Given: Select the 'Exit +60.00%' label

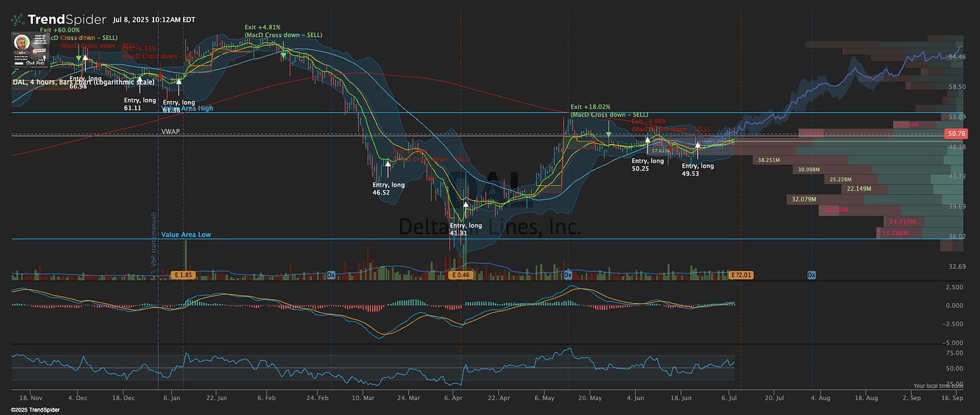Looking at the screenshot, I should [x=59, y=30].
